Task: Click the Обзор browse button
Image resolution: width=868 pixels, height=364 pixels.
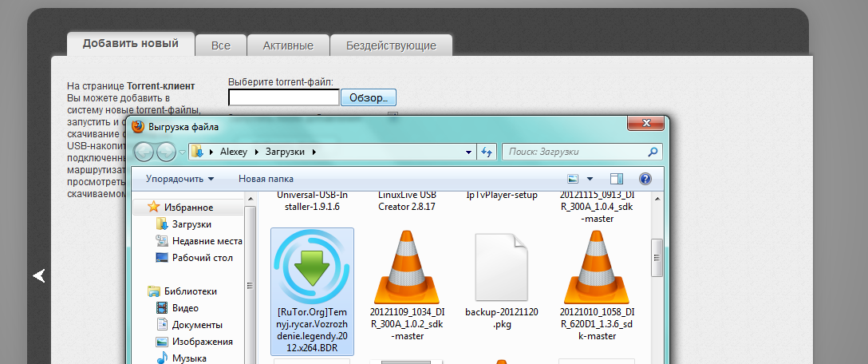Action: point(368,98)
